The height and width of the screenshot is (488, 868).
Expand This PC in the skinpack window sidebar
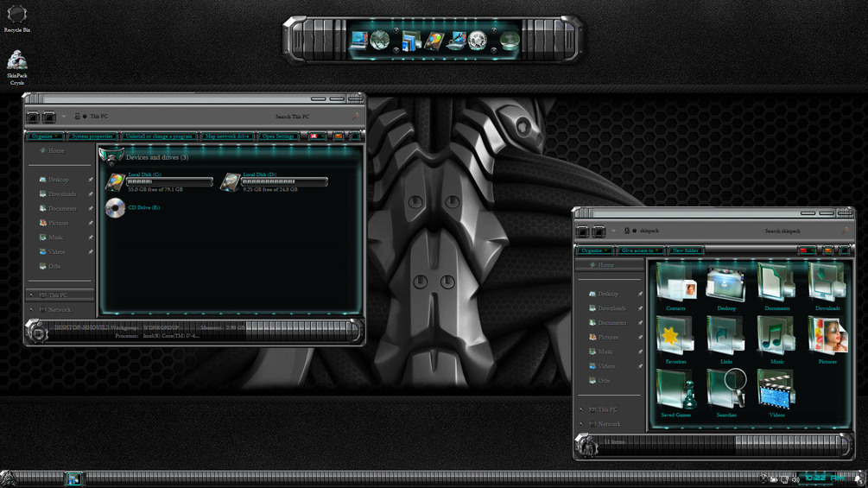pyautogui.click(x=581, y=410)
